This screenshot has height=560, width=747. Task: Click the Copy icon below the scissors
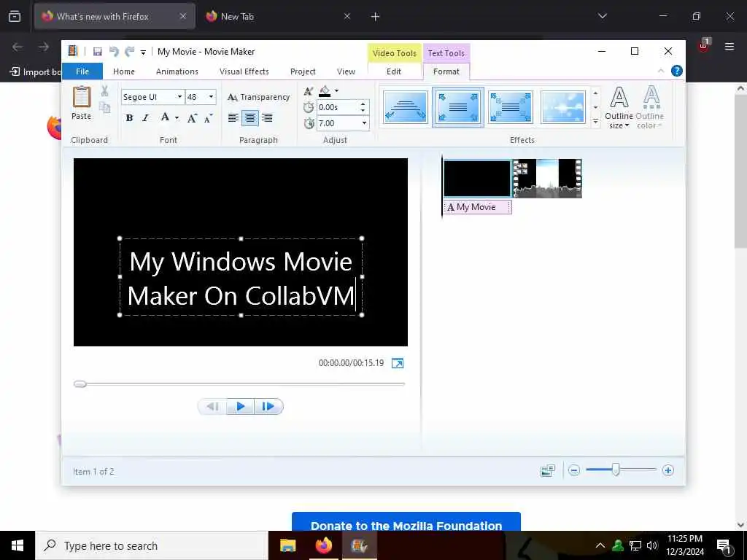point(105,107)
